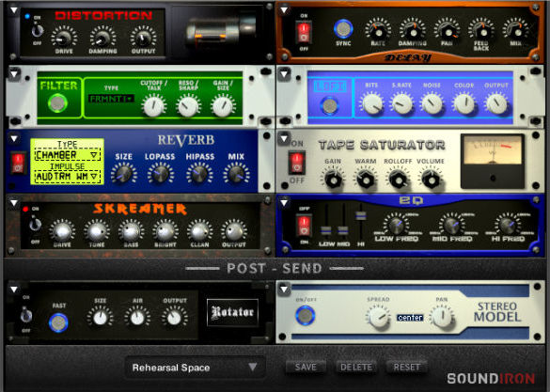Toggle the Skreamer on/off switch
Image resolution: width=550 pixels, height=392 pixels.
pos(35,225)
